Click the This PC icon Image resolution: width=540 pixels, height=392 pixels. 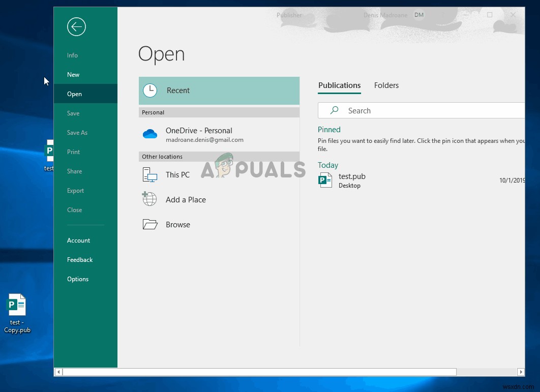tap(149, 174)
